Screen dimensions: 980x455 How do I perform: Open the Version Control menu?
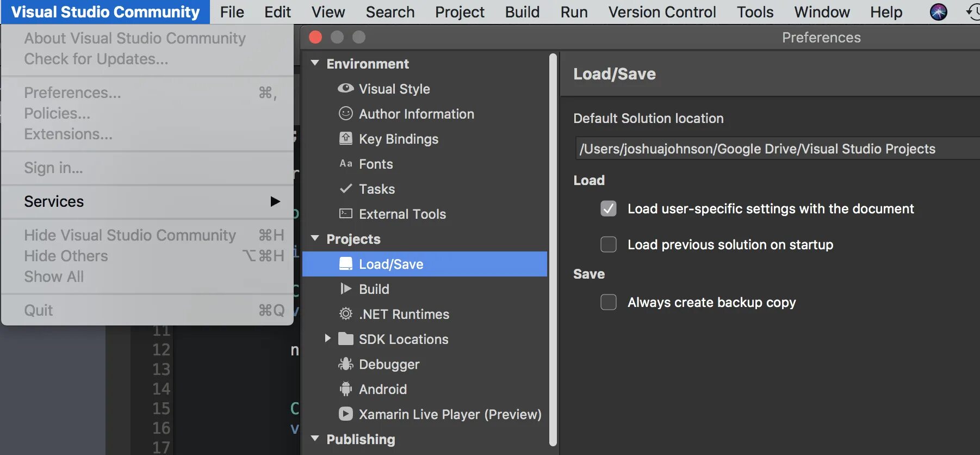(x=662, y=12)
